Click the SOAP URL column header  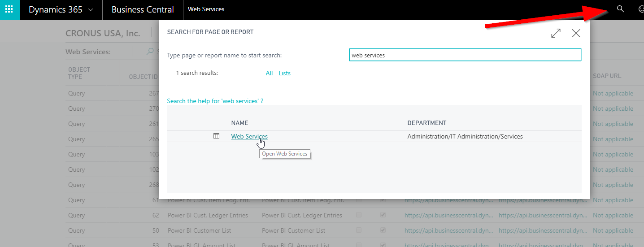coord(607,76)
